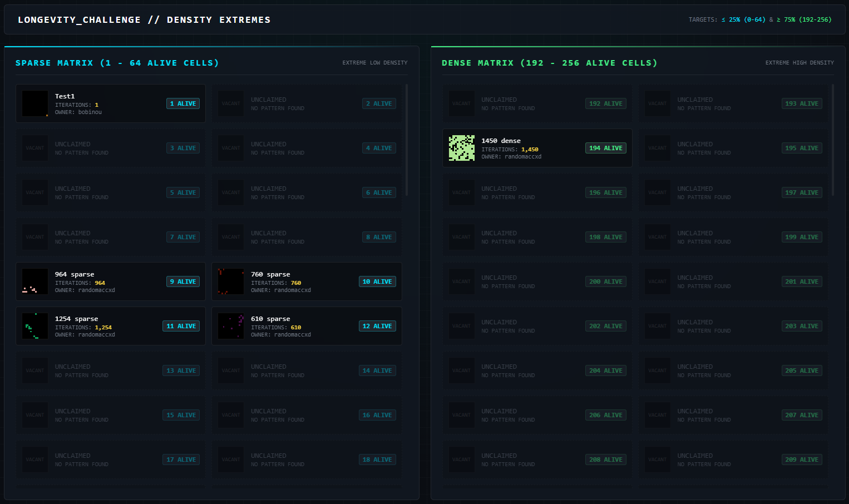Open the 610 sparse pattern thumbnail

click(x=231, y=326)
